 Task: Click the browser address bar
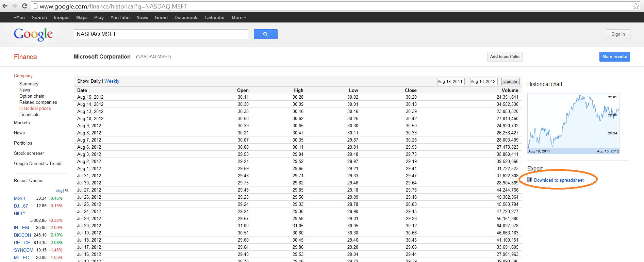[x=335, y=6]
